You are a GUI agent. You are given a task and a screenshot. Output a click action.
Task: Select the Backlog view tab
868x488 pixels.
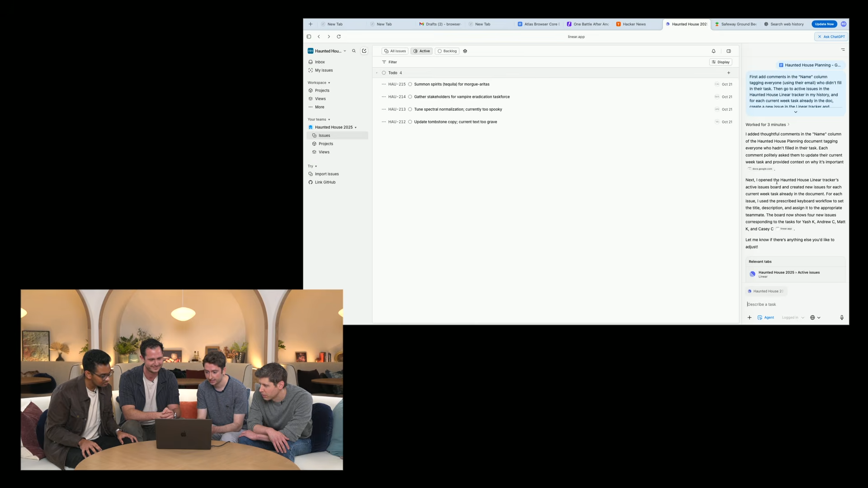[447, 51]
